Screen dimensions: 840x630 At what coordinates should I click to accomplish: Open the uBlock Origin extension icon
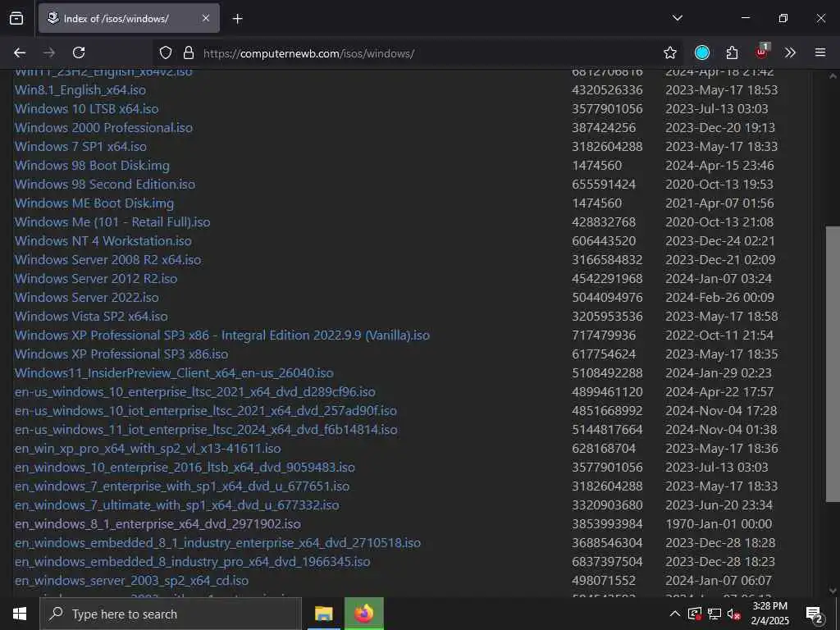coord(762,52)
